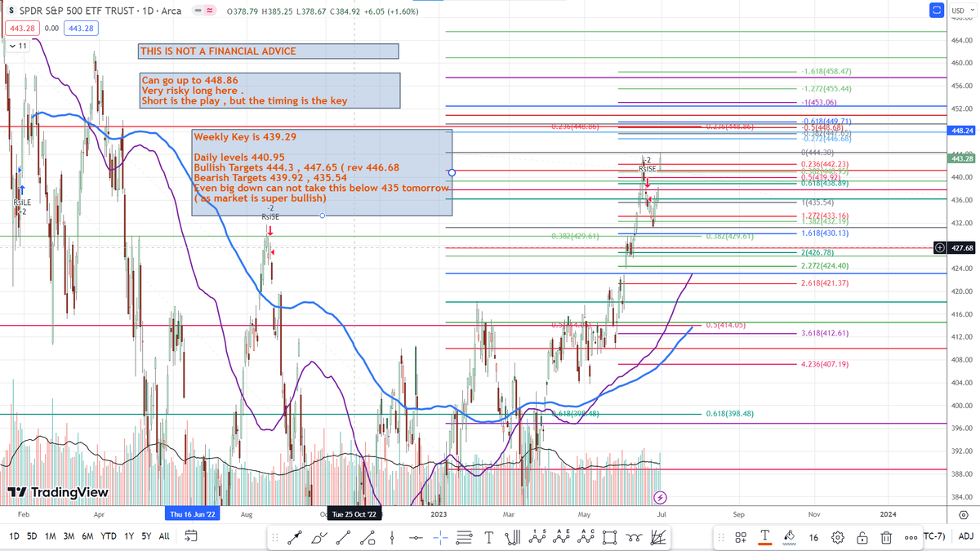
Task: Select the Horizontal Line tool
Action: [x=416, y=537]
